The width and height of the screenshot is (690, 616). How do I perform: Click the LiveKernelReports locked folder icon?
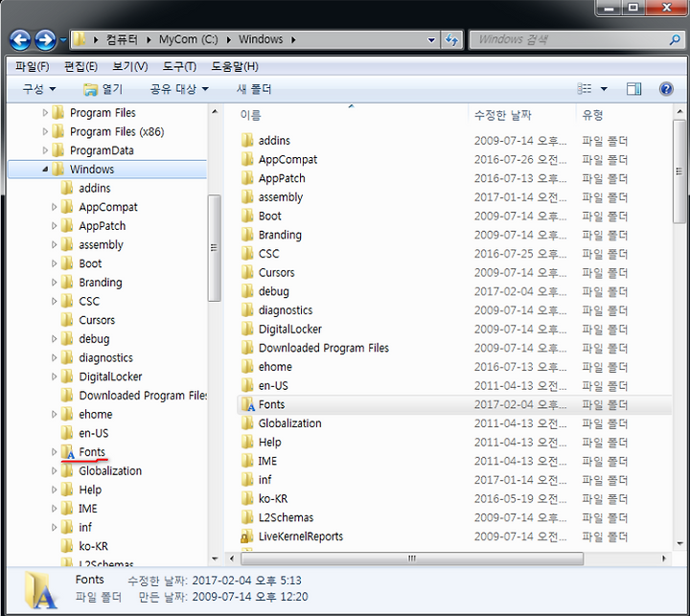click(x=247, y=536)
